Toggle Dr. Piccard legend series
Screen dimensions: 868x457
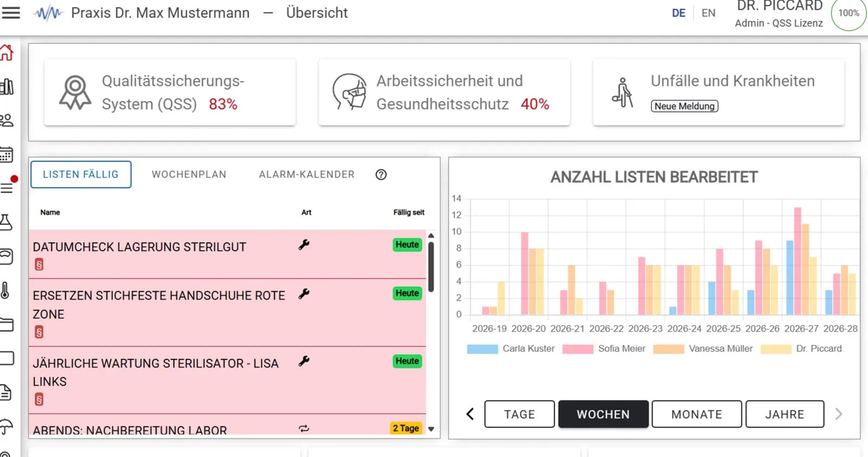click(801, 349)
